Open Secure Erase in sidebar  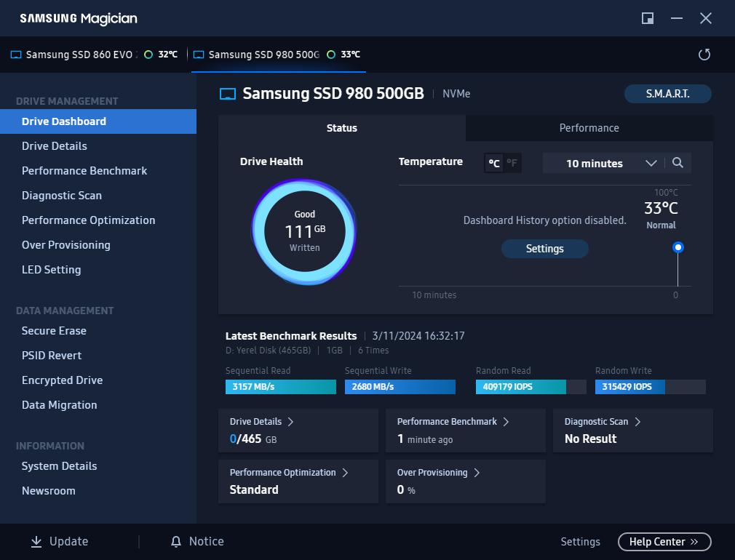(98, 331)
